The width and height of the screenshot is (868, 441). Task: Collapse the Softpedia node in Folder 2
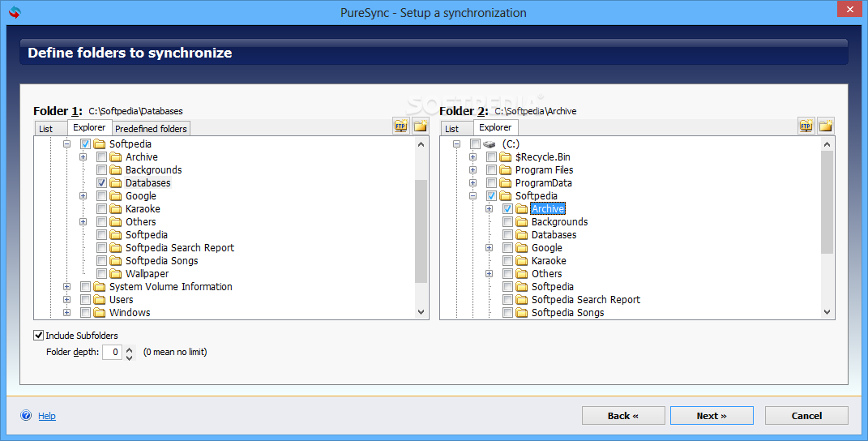point(472,196)
